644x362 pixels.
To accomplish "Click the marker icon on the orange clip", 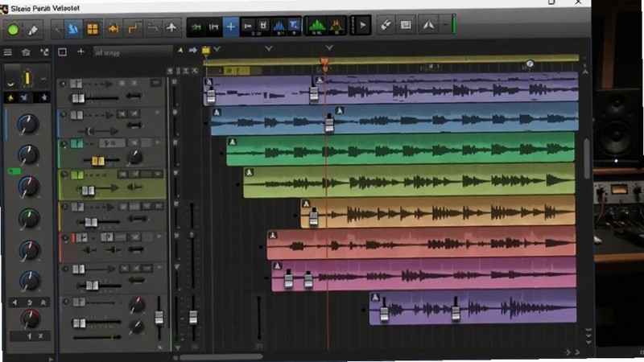I will click(306, 204).
